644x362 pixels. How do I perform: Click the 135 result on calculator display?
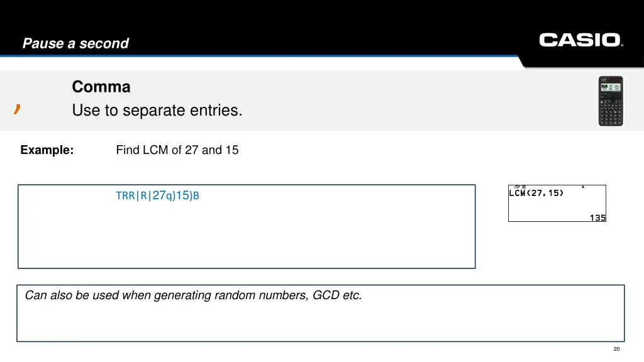[x=597, y=217]
